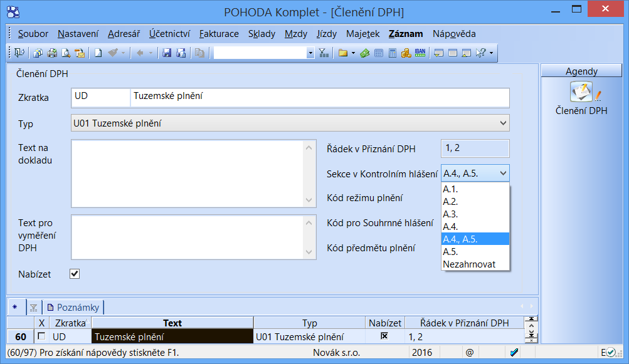
Task: Click the new blank document icon
Action: [98, 53]
